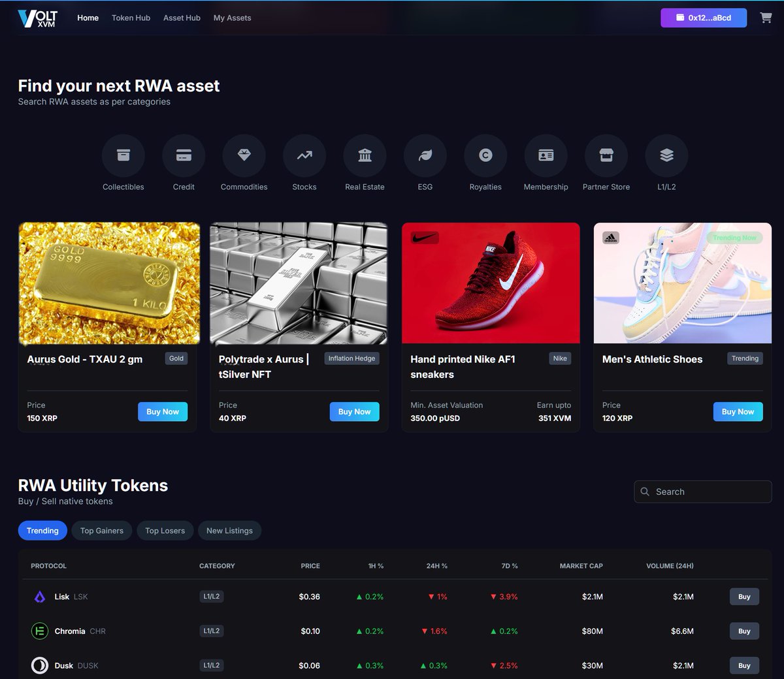Click the Trending tag on shoes card
Screen dimensions: 784x679
(x=745, y=358)
